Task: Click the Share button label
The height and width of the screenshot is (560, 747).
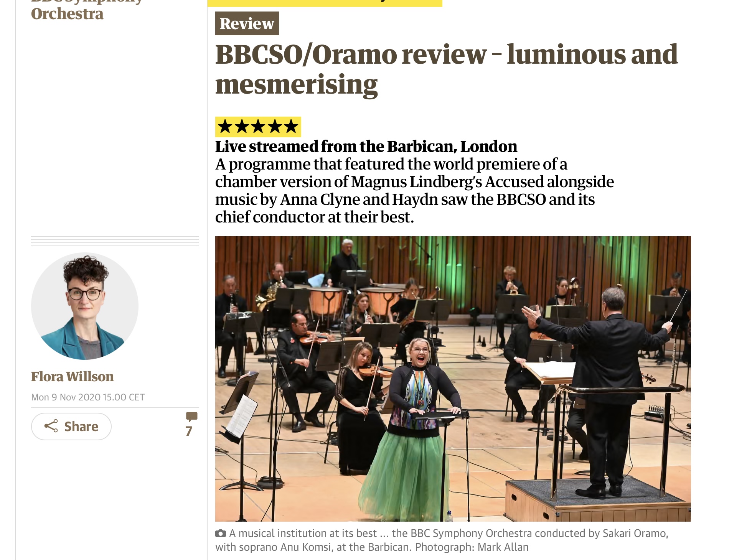Action: pos(81,427)
